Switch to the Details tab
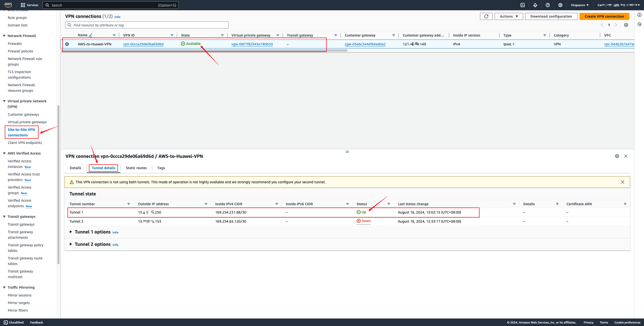Image resolution: width=644 pixels, height=326 pixels. [x=75, y=168]
